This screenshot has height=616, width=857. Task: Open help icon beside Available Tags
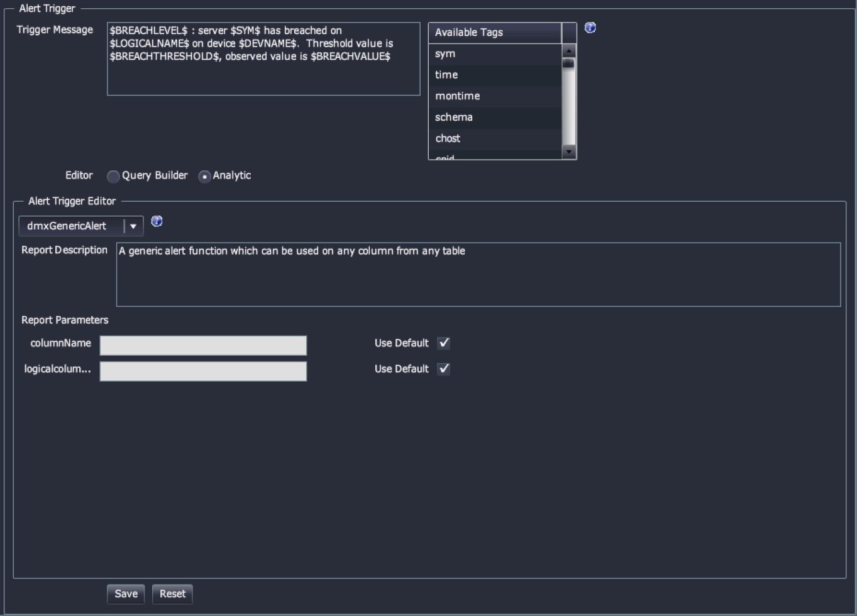(590, 28)
